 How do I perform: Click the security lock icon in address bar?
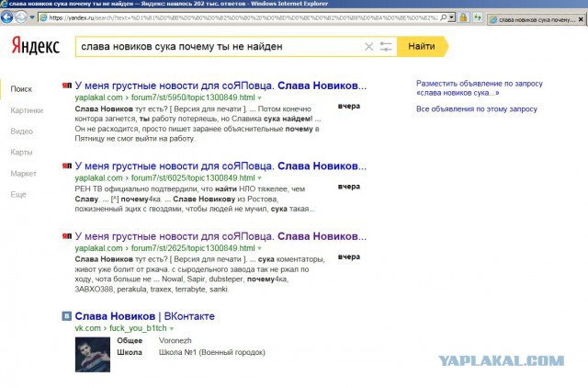pyautogui.click(x=463, y=17)
